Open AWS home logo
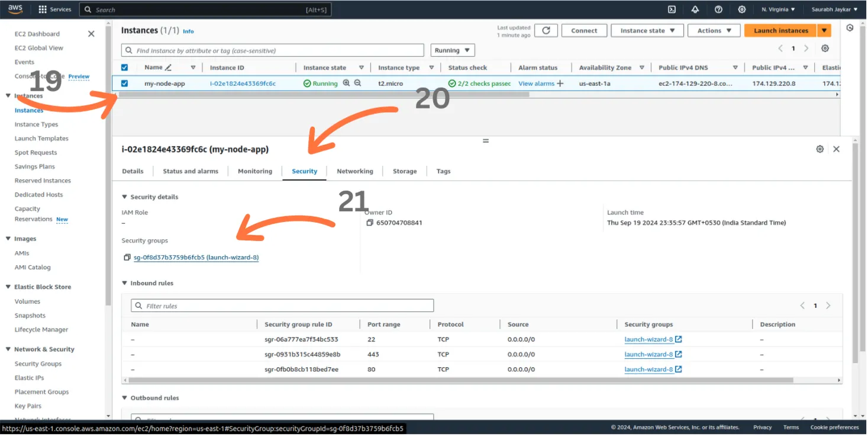This screenshot has height=437, width=868. 15,9
